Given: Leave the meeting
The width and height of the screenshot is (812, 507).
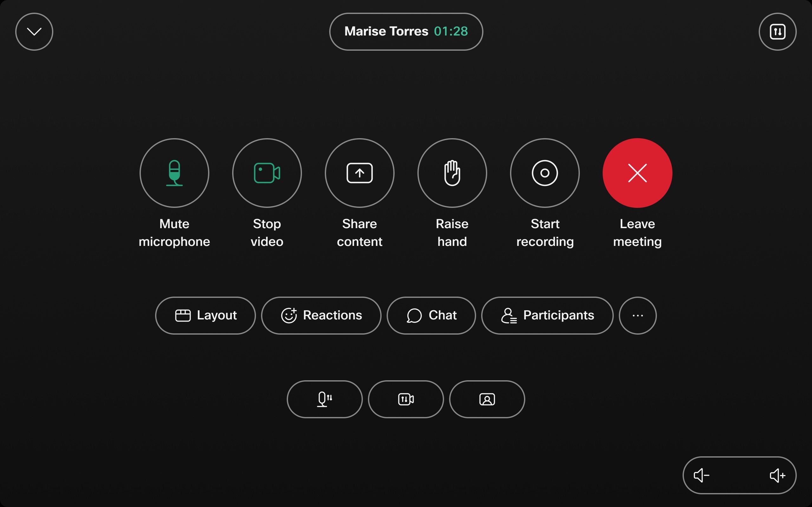Looking at the screenshot, I should pos(637,173).
